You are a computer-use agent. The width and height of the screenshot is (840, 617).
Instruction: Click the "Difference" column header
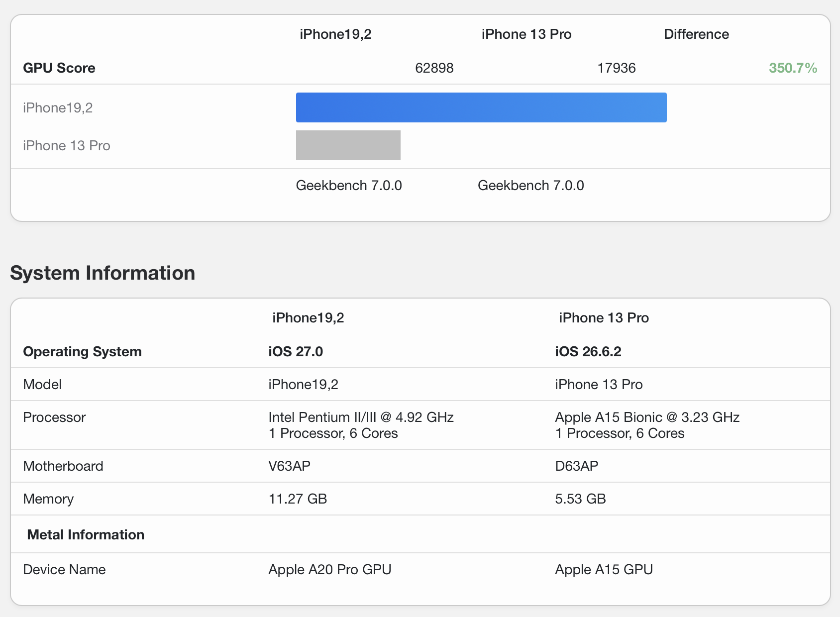click(697, 34)
